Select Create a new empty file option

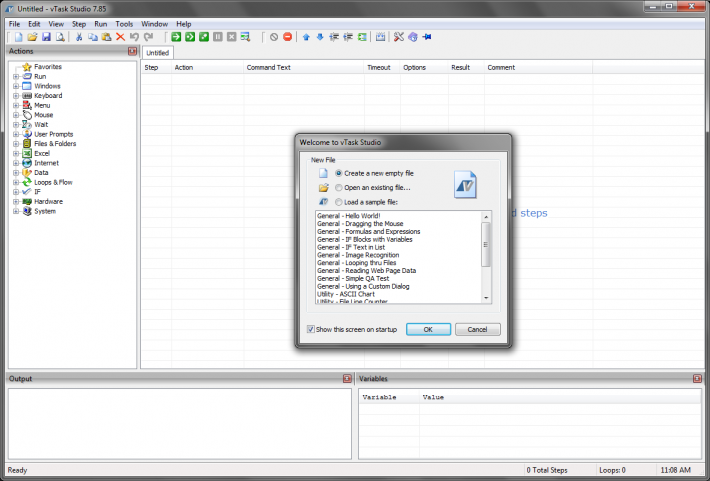pyautogui.click(x=339, y=173)
